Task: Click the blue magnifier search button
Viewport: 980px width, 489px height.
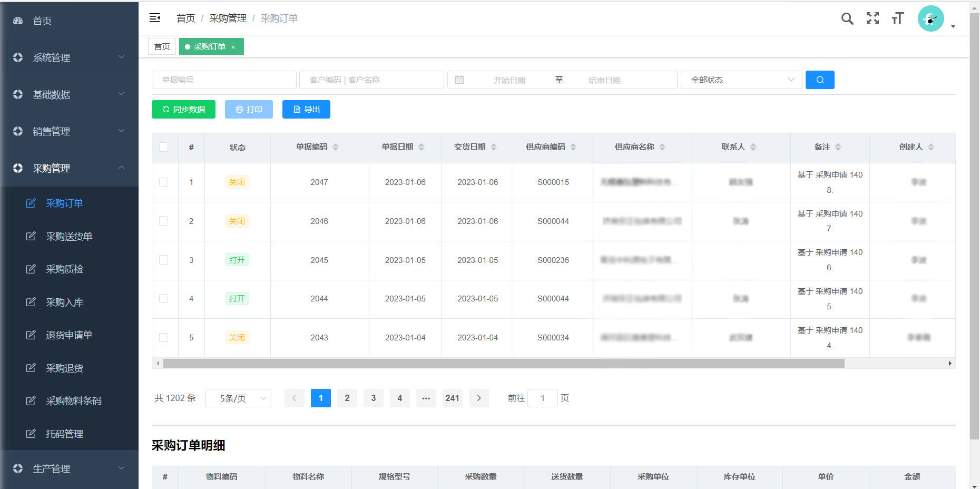Action: [x=819, y=80]
